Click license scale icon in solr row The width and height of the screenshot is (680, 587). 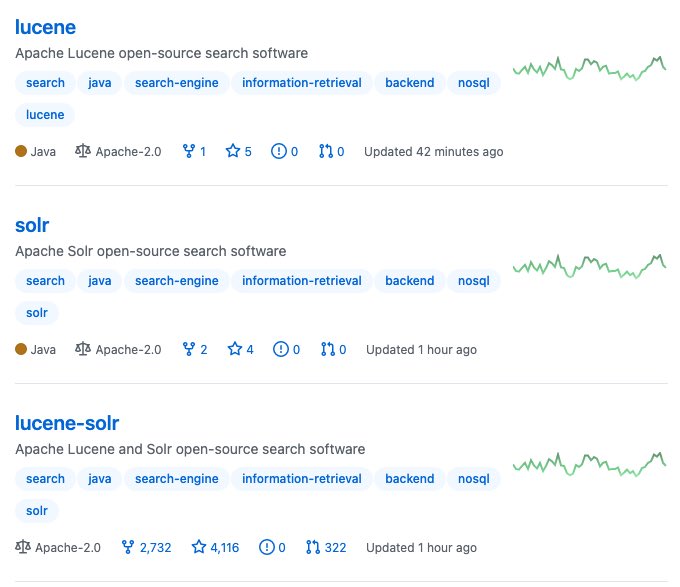coord(83,349)
